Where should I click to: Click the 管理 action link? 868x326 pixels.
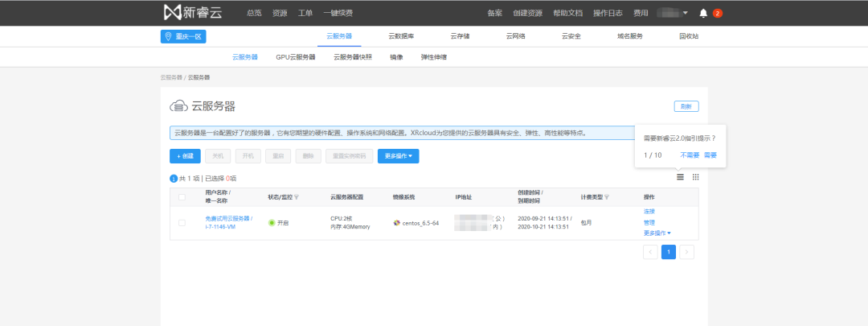pyautogui.click(x=649, y=222)
